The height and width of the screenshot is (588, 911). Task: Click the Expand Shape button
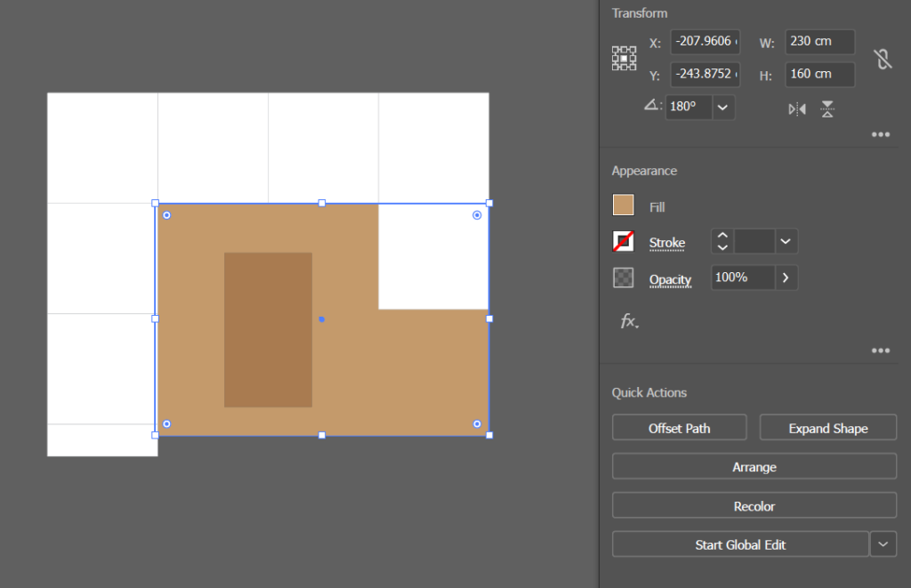[827, 428]
